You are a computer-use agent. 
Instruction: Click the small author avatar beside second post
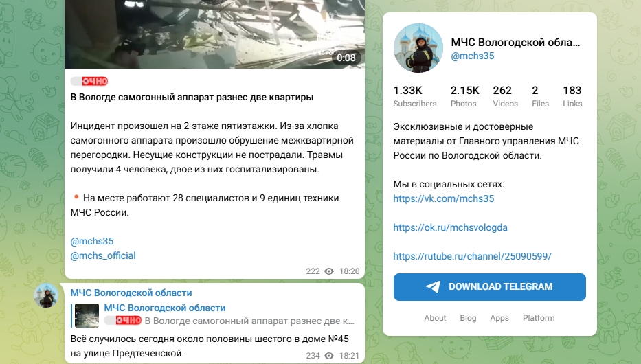[46, 295]
